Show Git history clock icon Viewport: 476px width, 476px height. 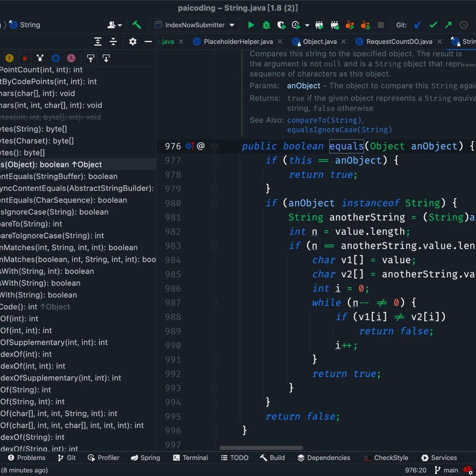[x=464, y=25]
